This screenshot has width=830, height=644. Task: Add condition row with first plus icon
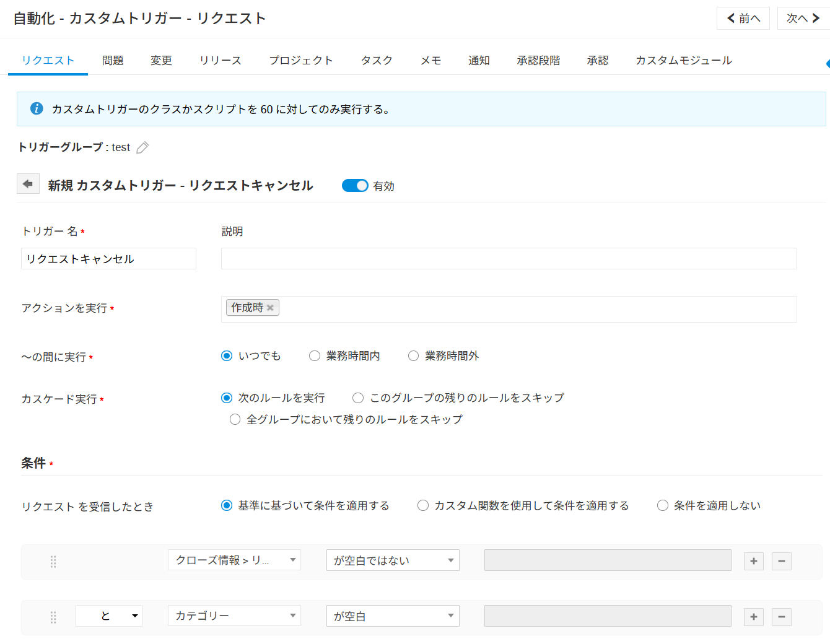click(x=753, y=561)
